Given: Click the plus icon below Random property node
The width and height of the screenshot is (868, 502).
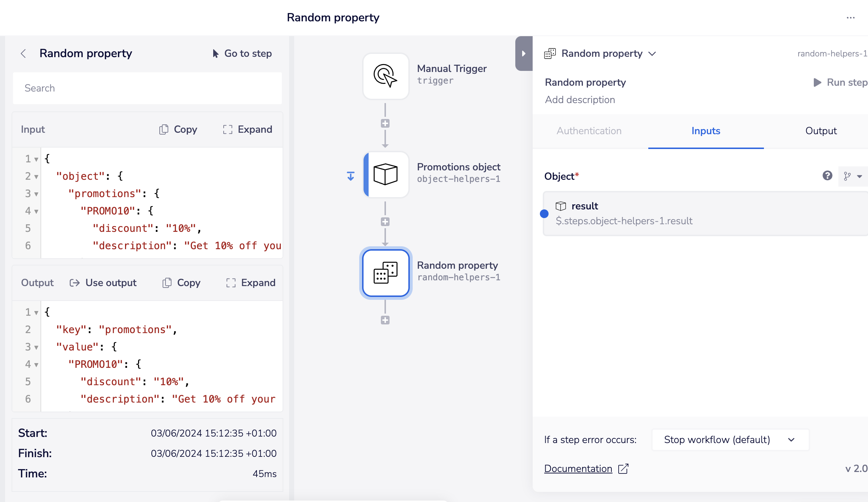Looking at the screenshot, I should coord(385,320).
